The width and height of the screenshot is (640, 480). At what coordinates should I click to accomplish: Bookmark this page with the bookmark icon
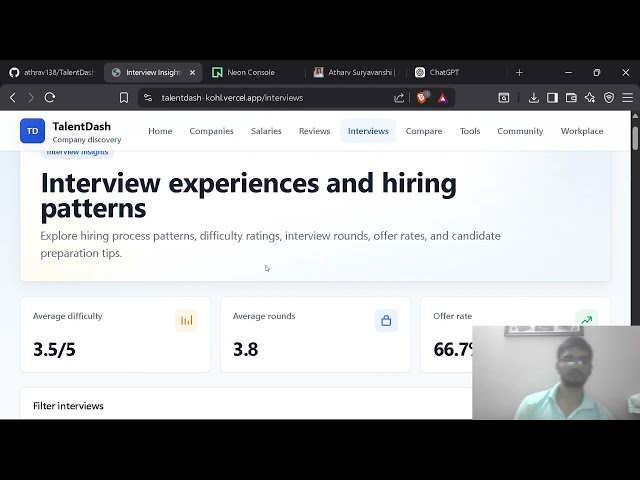click(x=124, y=98)
